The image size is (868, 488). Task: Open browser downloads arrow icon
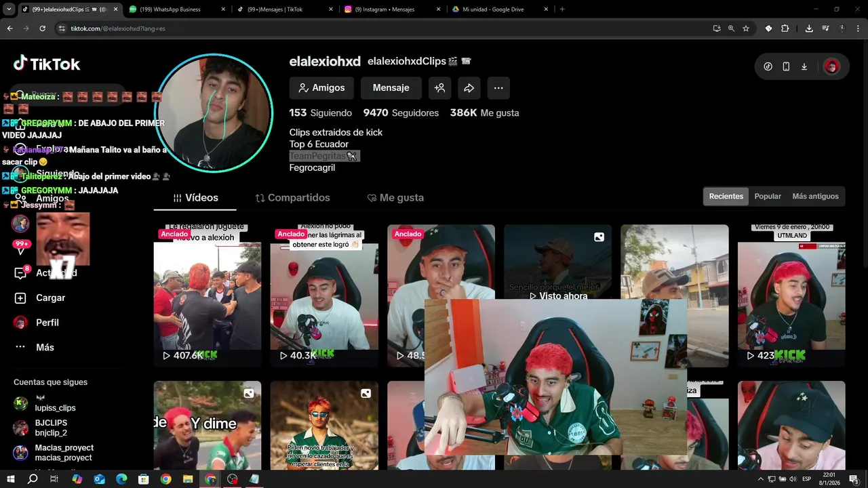[x=809, y=28]
